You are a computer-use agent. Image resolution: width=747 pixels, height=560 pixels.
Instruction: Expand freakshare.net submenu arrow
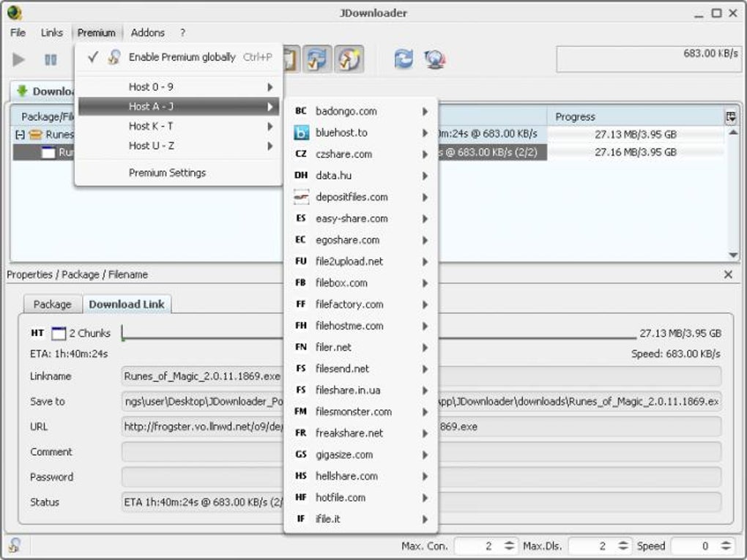pyautogui.click(x=425, y=433)
